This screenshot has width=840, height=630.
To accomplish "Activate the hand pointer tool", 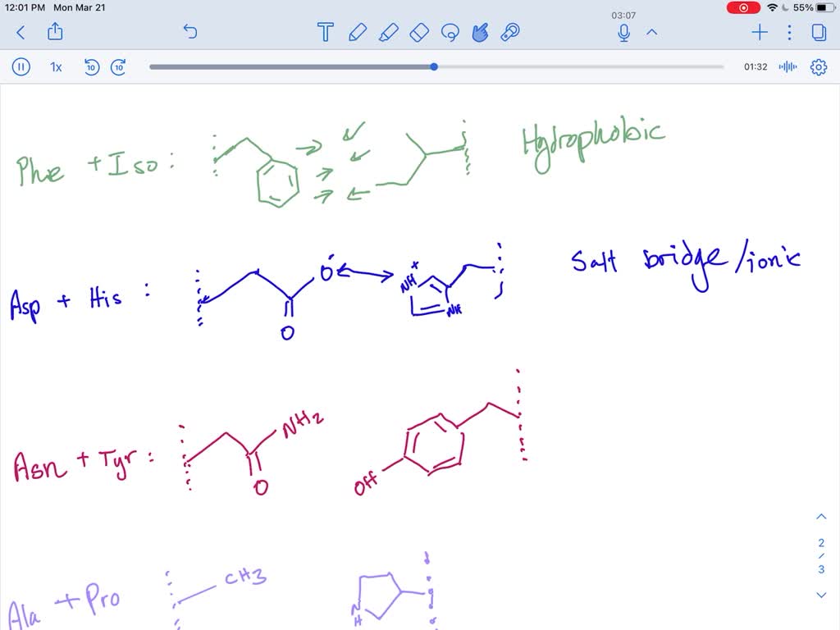I will pyautogui.click(x=481, y=33).
